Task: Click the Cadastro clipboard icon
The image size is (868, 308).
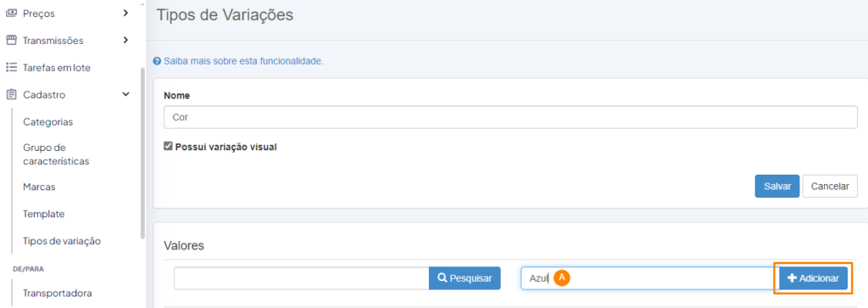Action: point(11,95)
